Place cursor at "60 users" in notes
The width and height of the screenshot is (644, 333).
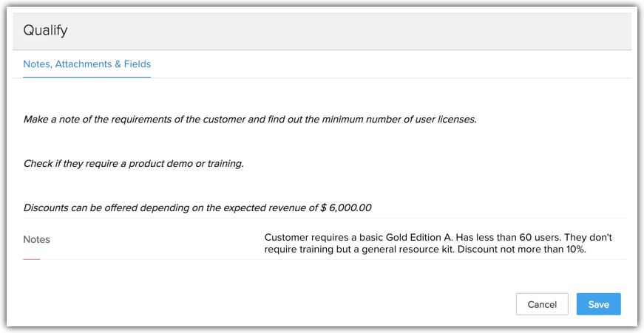tap(518, 237)
